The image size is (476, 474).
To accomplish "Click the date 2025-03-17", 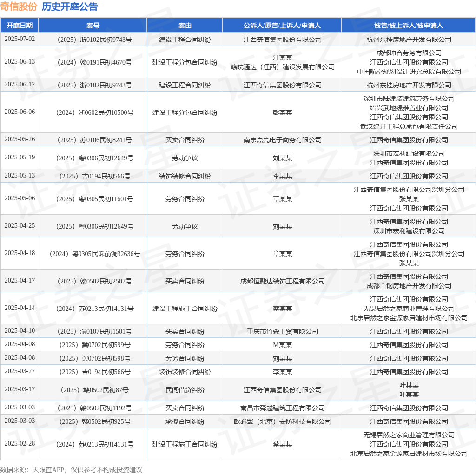I will coord(20,389).
